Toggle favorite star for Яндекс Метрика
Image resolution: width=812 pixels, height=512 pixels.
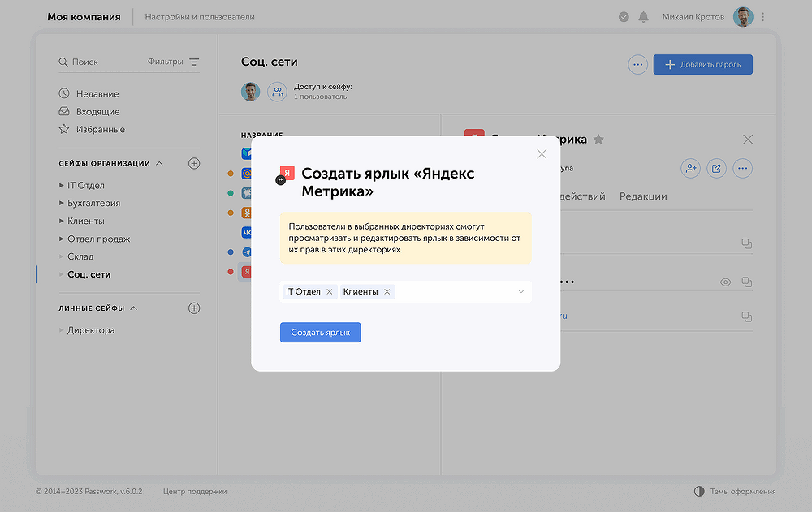pos(598,140)
